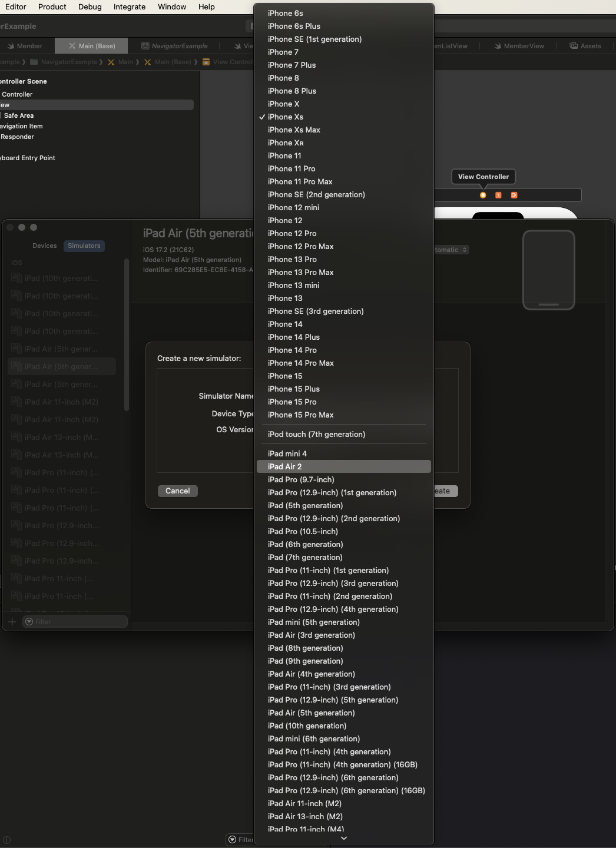The height and width of the screenshot is (848, 616).
Task: Choose iPad (10th generation) in menu
Action: click(344, 726)
